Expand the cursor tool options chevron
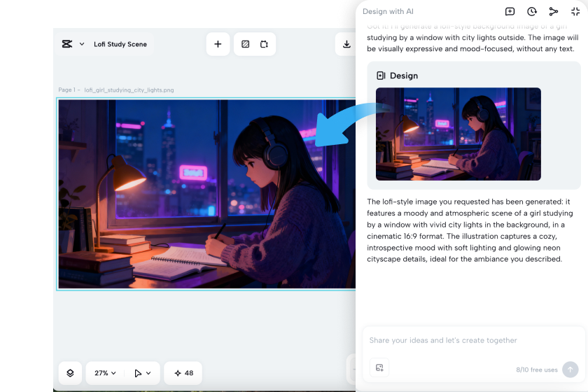Image resolution: width=588 pixels, height=392 pixels. (x=148, y=373)
